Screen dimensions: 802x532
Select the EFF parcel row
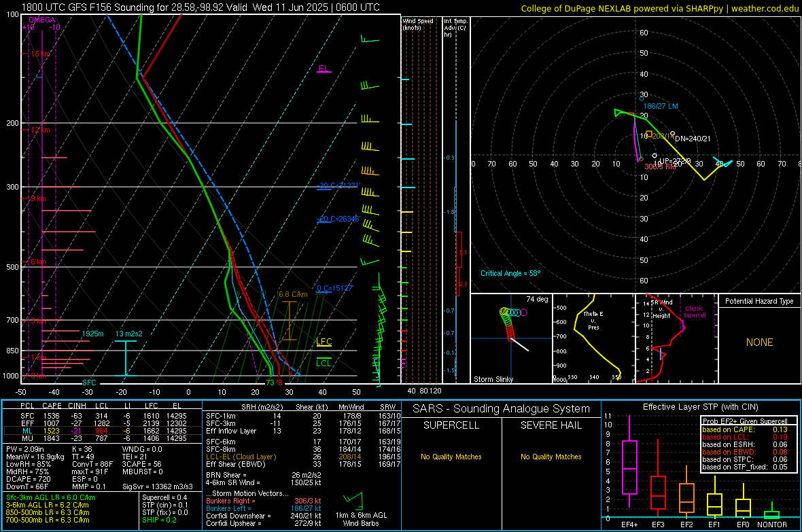tap(103, 423)
